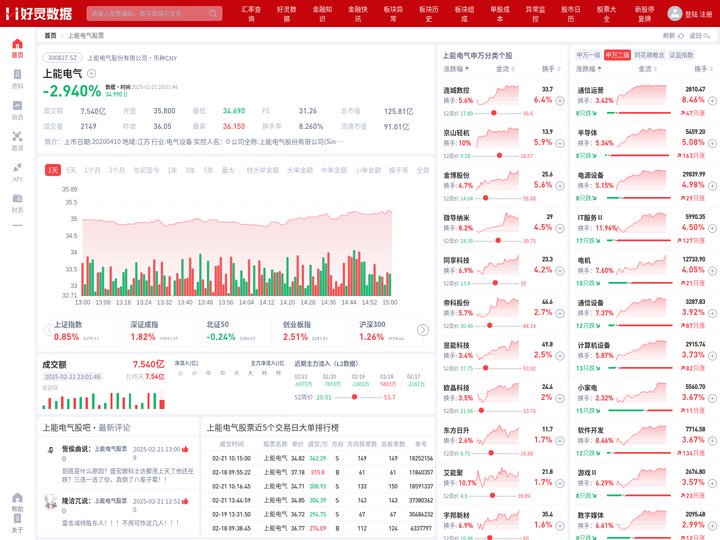Add 金博股份 with its plus icon
Screen dimensions: 720x540
pyautogui.click(x=560, y=186)
